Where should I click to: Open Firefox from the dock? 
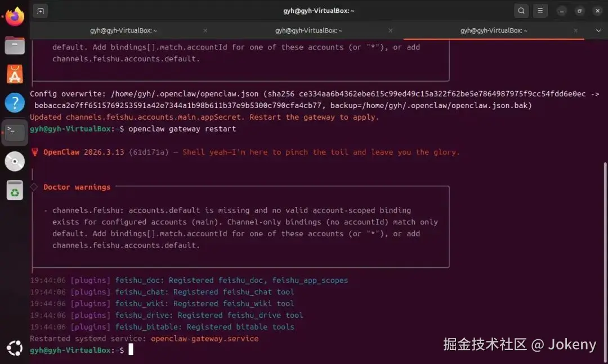click(15, 16)
